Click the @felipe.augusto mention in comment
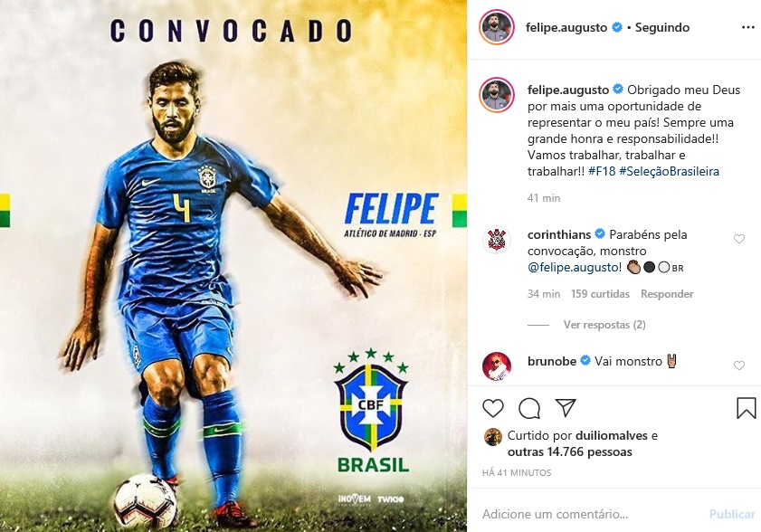 (x=573, y=267)
